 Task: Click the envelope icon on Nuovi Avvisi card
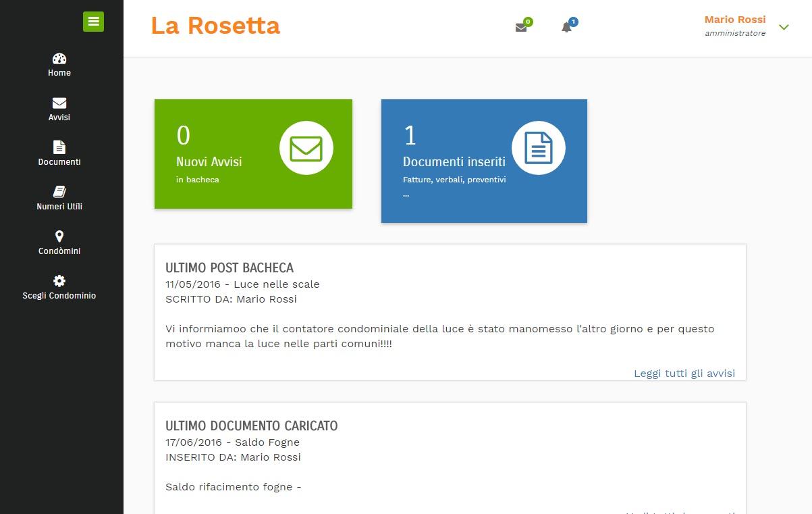(306, 148)
